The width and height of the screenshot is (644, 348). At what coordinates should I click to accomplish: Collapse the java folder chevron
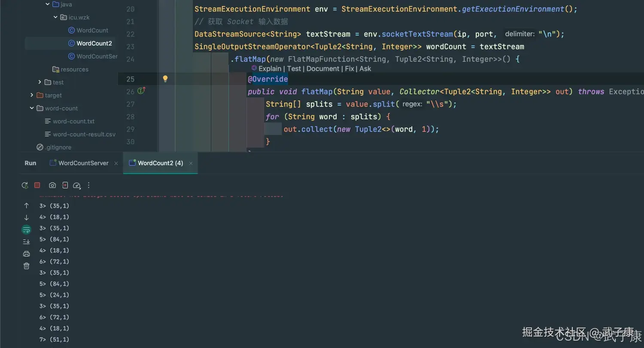coord(47,4)
